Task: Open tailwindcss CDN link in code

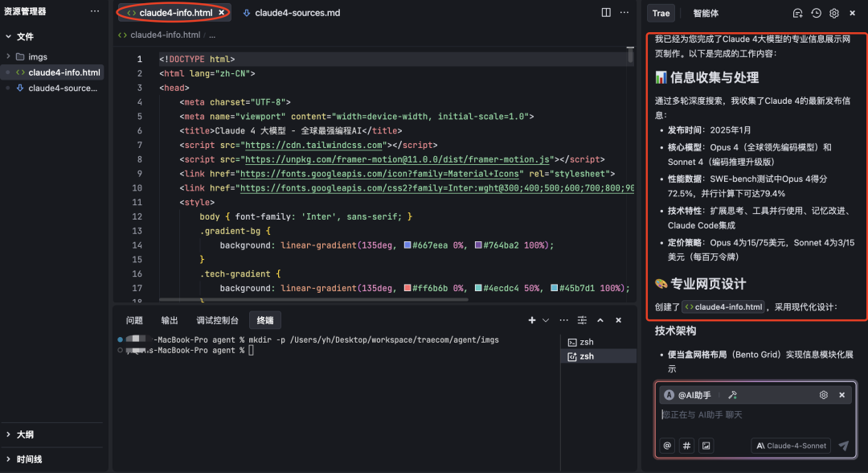Action: tap(314, 145)
